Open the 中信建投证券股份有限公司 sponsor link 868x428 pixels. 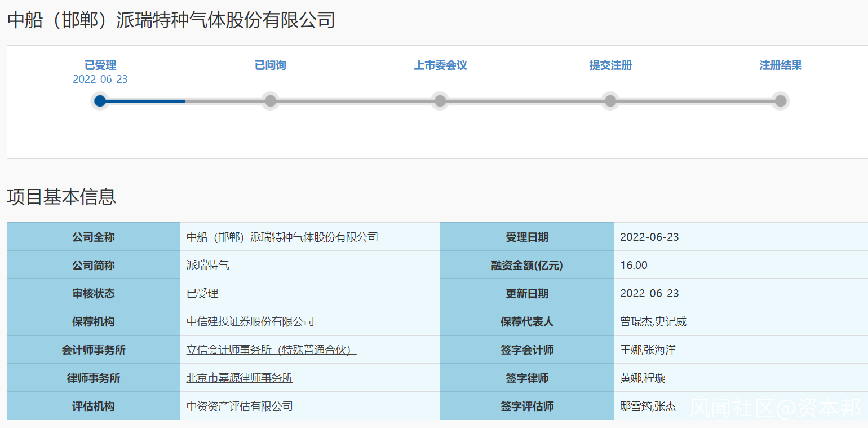click(250, 322)
